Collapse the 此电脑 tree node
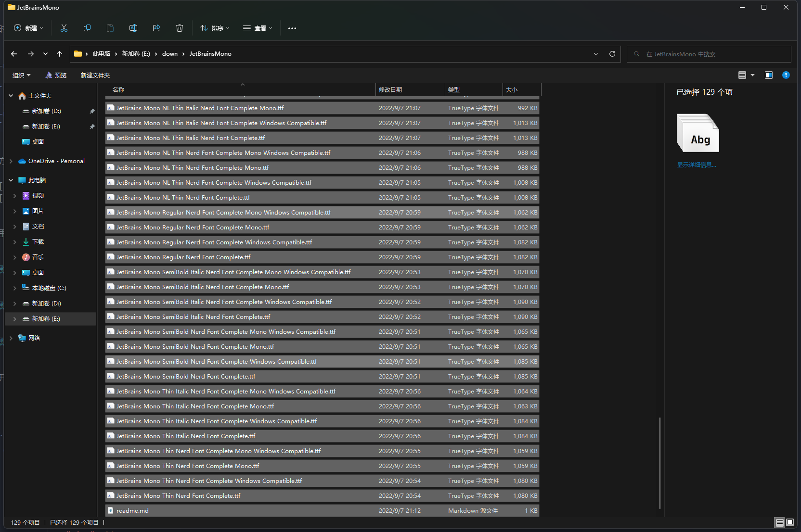The height and width of the screenshot is (532, 801). [11, 180]
